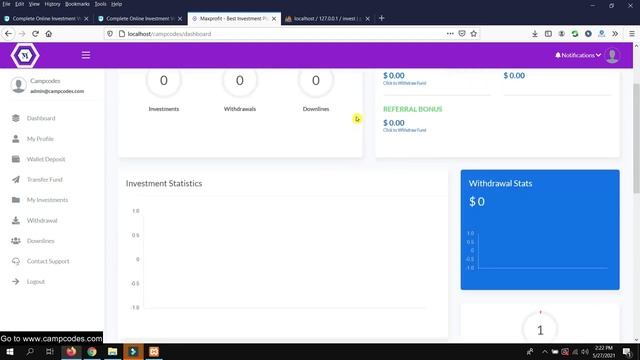Open Chrome from the taskbar
The height and width of the screenshot is (360, 640).
pyautogui.click(x=92, y=351)
